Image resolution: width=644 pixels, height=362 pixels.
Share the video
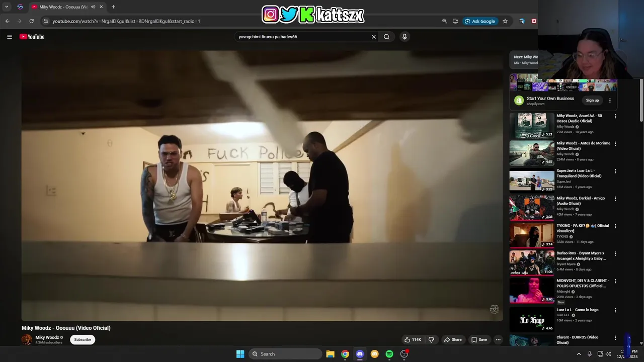(x=453, y=340)
